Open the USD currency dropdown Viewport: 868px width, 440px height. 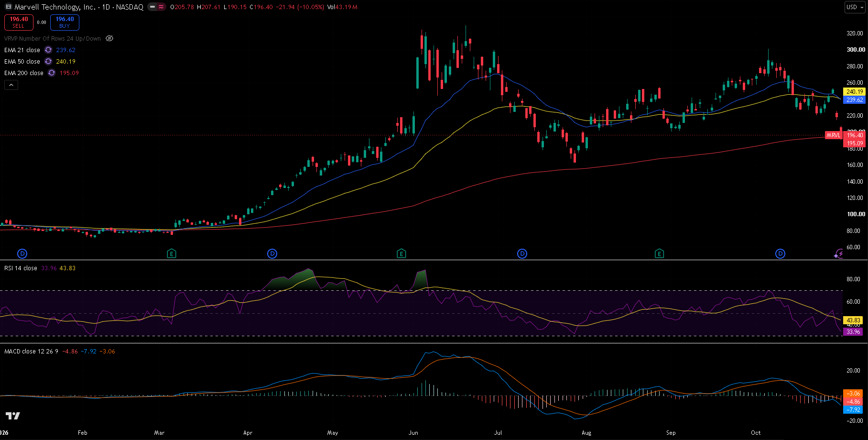(855, 7)
